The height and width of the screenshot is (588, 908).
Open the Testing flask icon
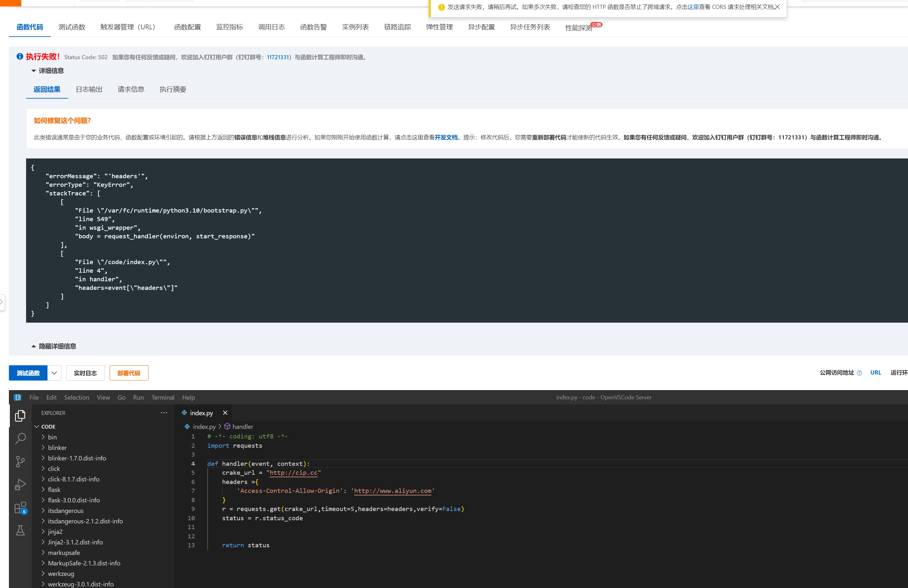(20, 530)
